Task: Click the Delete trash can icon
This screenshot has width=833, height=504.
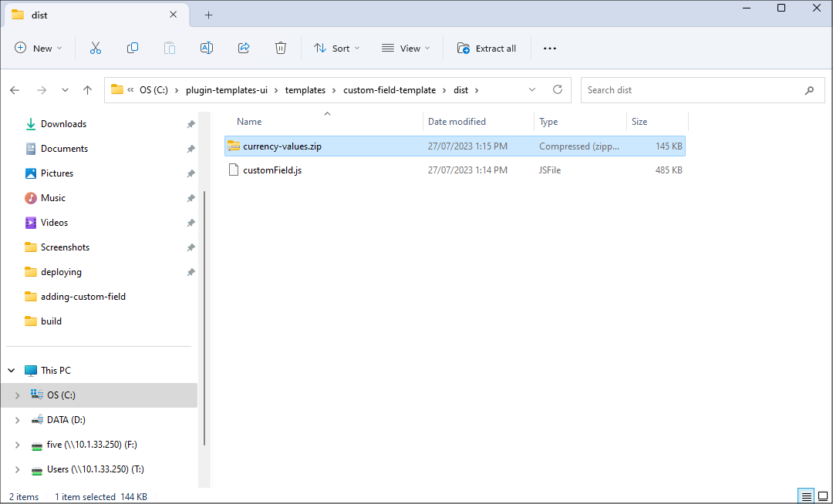Action: click(281, 49)
